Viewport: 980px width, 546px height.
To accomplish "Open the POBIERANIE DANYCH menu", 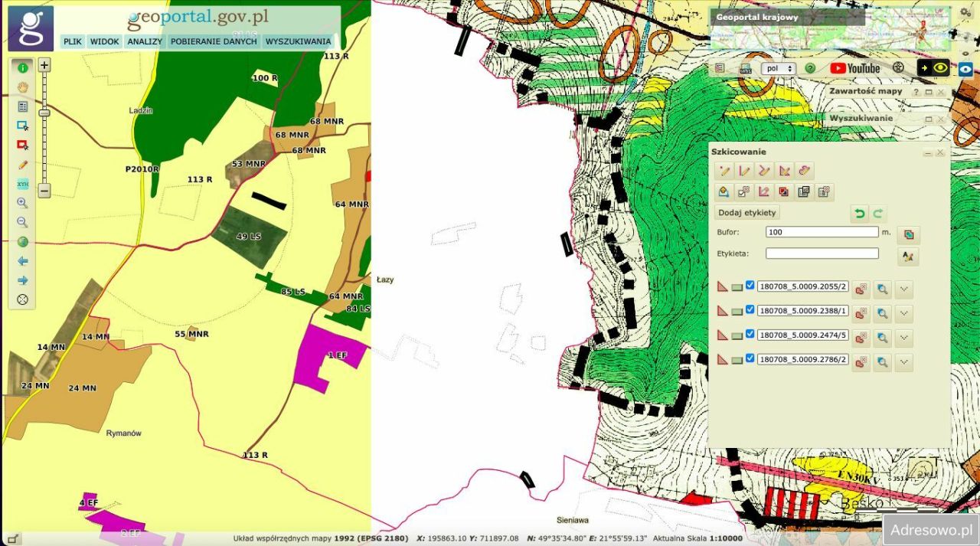I will point(214,41).
